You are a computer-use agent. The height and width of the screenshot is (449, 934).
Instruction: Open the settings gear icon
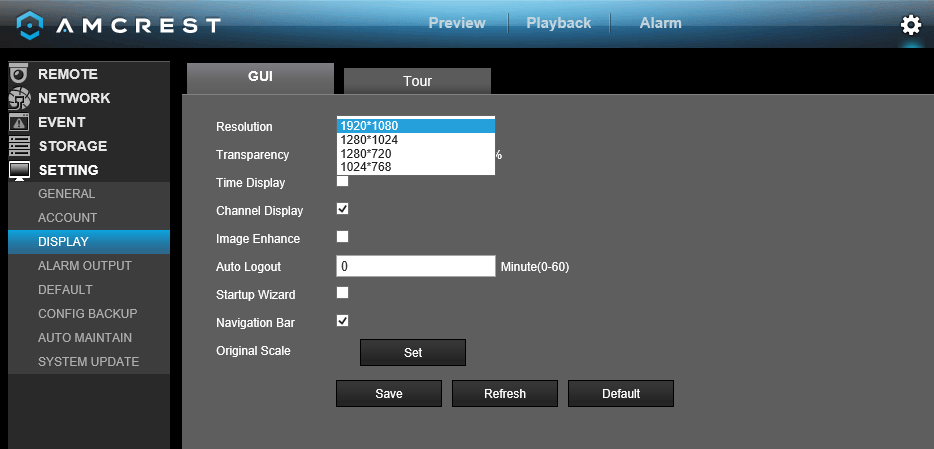(x=910, y=25)
